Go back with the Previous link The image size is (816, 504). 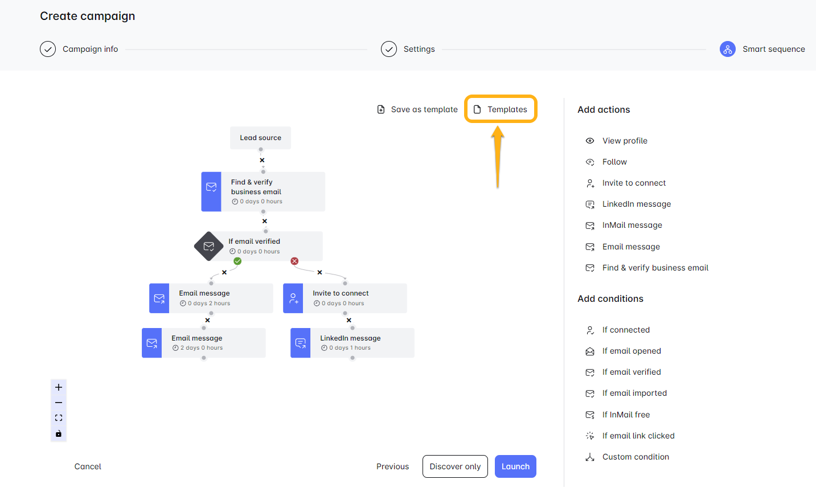point(392,466)
